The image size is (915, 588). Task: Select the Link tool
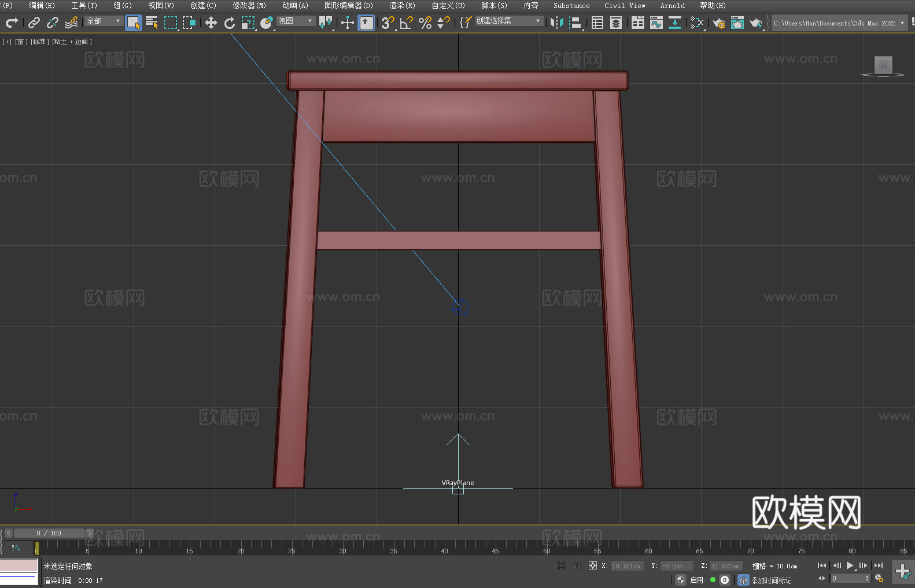click(x=34, y=23)
